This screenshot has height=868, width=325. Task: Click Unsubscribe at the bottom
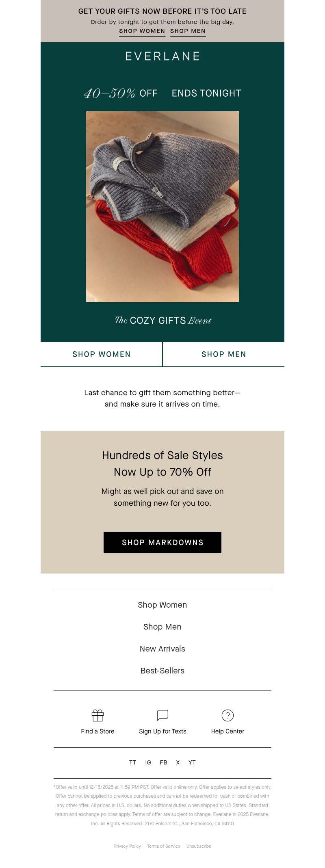click(199, 846)
